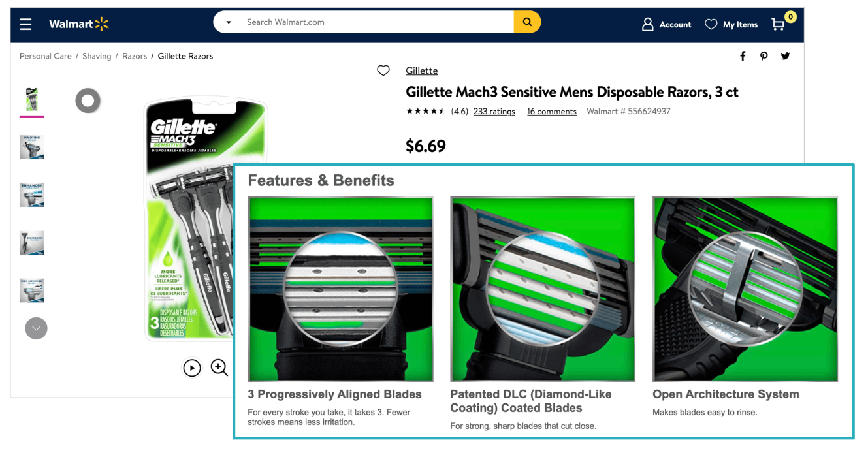
Task: Toggle the heart favorite next to Gillette
Action: [383, 71]
